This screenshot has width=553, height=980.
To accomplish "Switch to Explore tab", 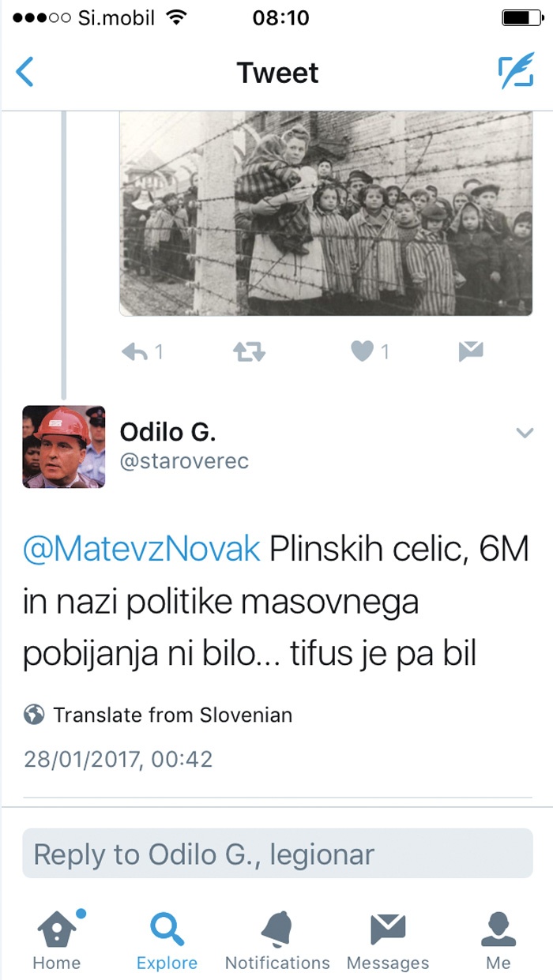I will (167, 940).
